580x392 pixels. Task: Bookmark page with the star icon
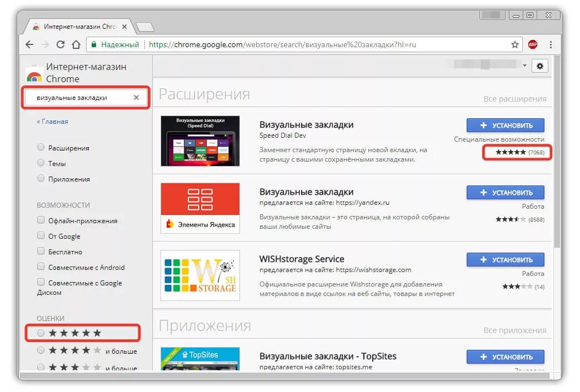pos(515,45)
